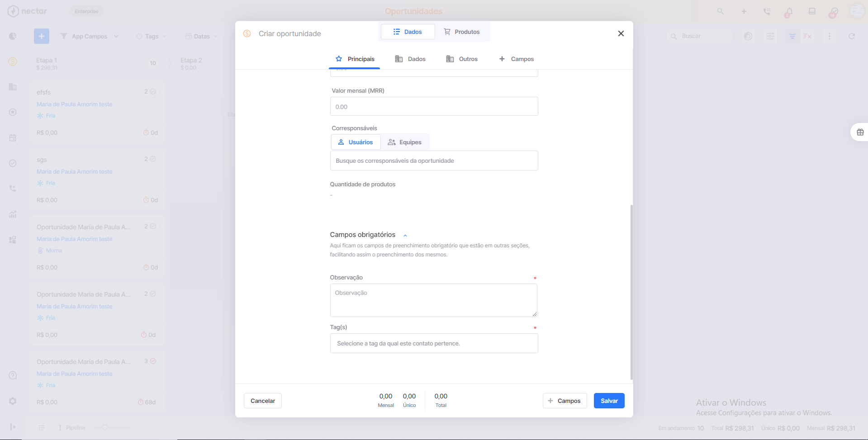Open dashboard pie chart sidebar icon

13,36
